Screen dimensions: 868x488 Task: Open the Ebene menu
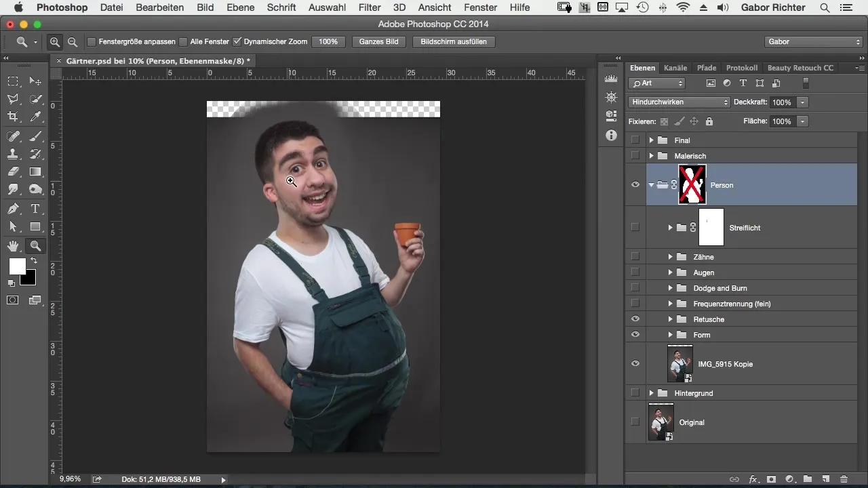tap(241, 7)
